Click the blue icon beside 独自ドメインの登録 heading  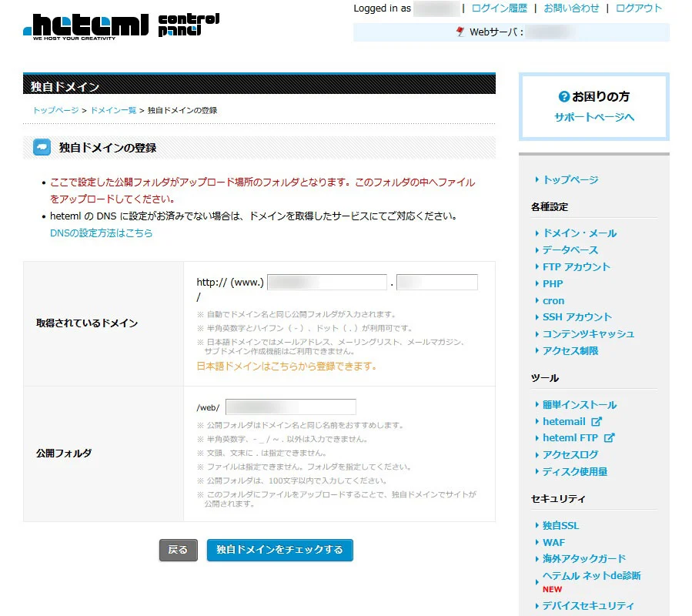point(42,147)
